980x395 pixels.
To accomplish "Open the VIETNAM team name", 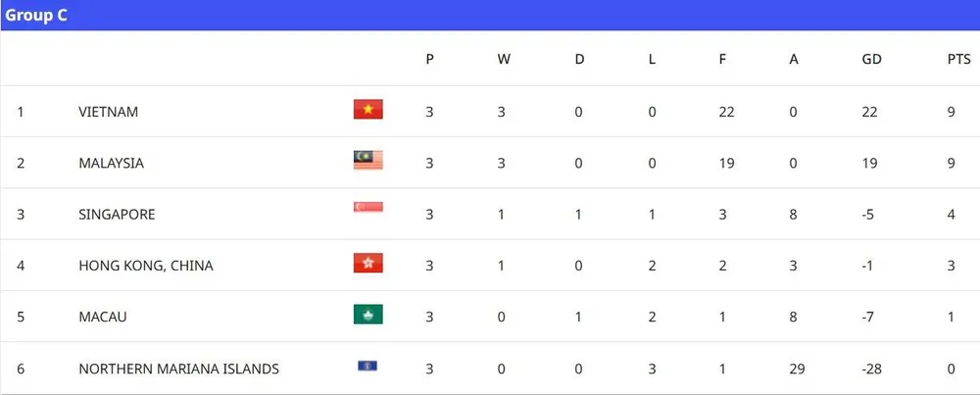I will click(108, 112).
